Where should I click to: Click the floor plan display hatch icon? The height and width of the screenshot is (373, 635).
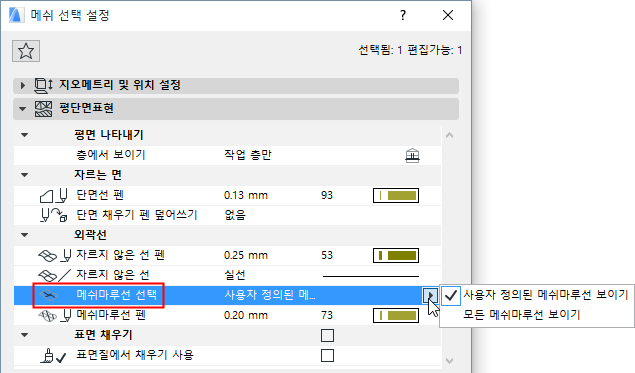pos(43,109)
